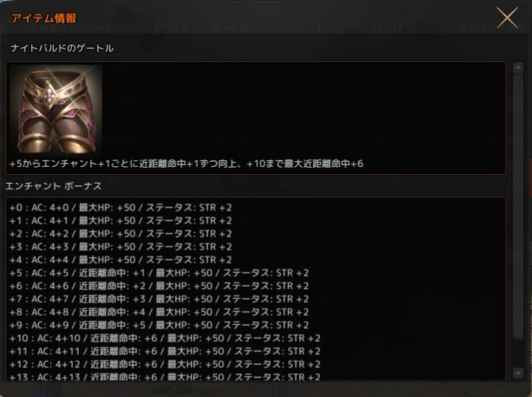Click the エンチャント ボーナス section header
Viewport: 532px width, 397px height.
tap(53, 186)
